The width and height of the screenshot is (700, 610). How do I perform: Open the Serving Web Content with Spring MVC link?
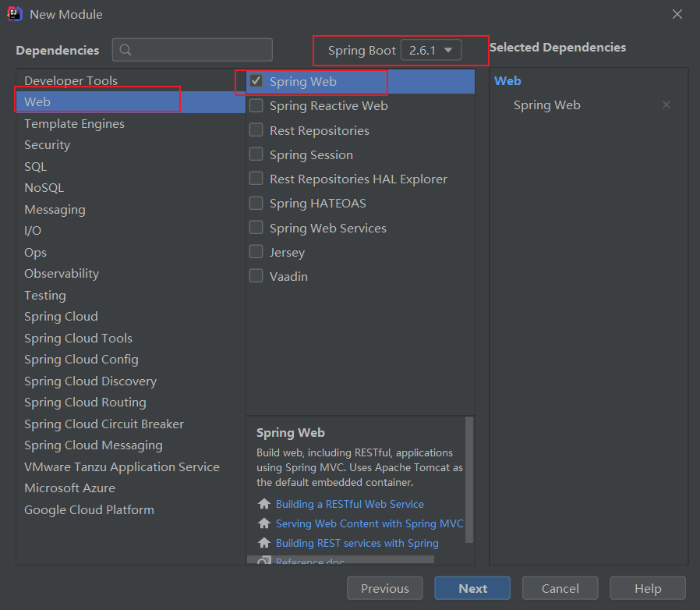pyautogui.click(x=369, y=523)
